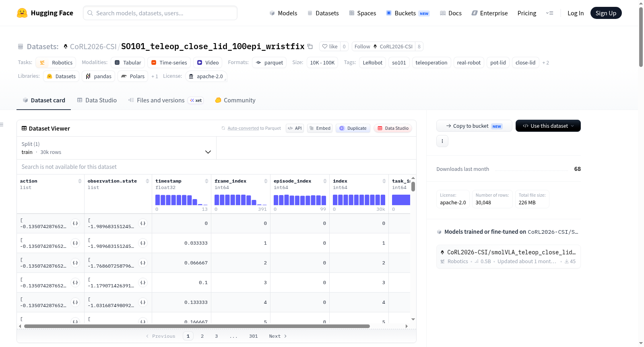Expand observation.state JSON in the 0.066667 timestamp row
Image resolution: width=644 pixels, height=347 pixels.
pos(143,263)
